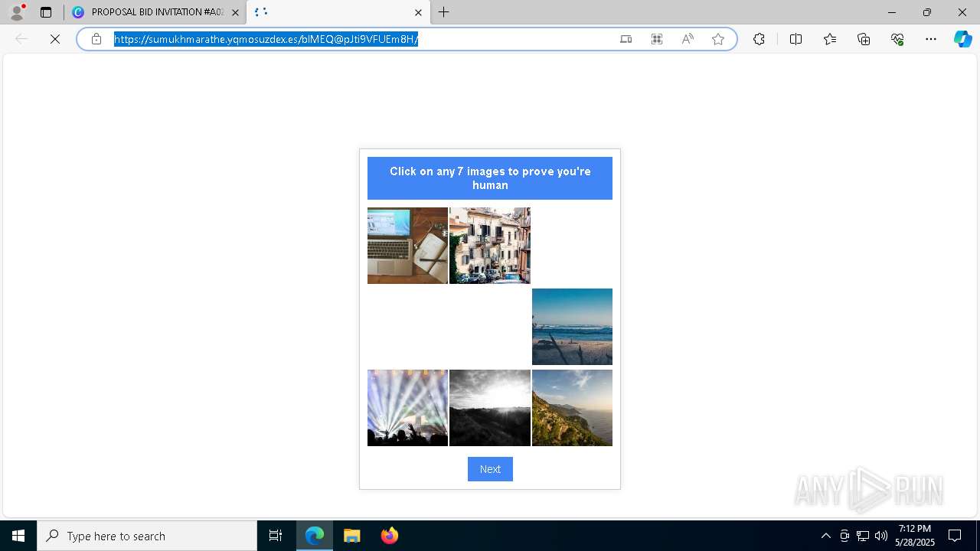This screenshot has width=980, height=551.
Task: Select the concert lights crowd image
Action: (x=407, y=408)
